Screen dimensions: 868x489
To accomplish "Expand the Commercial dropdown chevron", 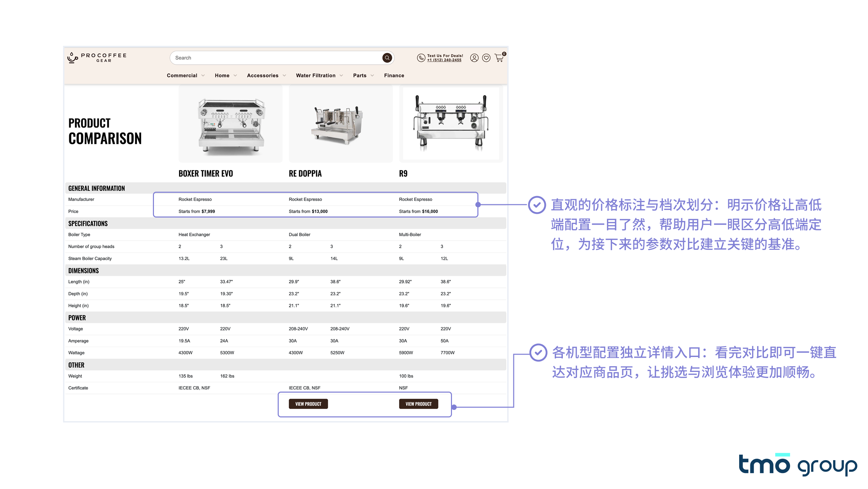I will (203, 75).
